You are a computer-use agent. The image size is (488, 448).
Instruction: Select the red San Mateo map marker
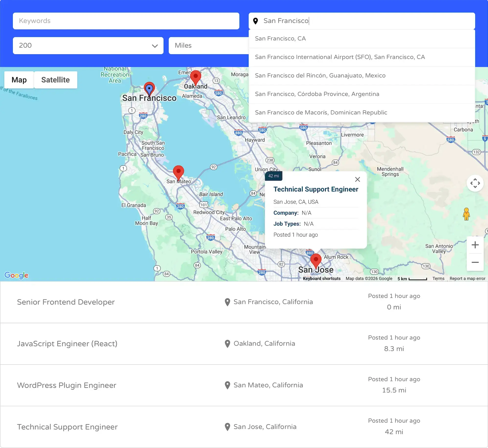(178, 171)
